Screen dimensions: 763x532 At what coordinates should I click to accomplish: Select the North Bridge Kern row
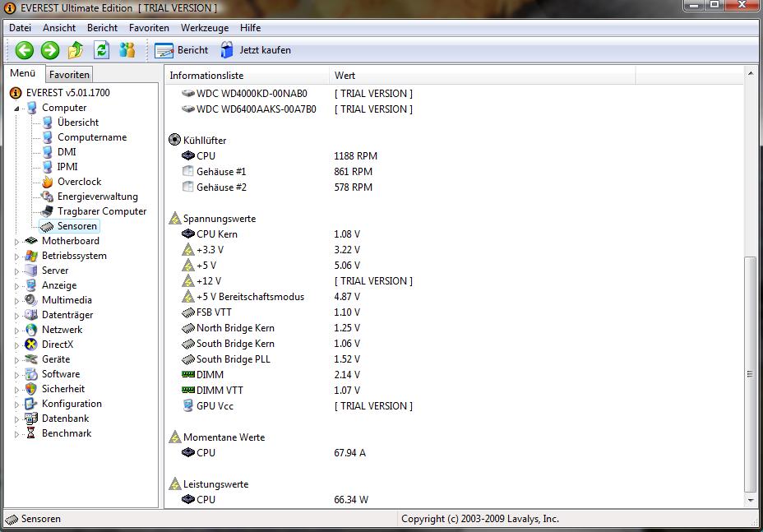454,327
